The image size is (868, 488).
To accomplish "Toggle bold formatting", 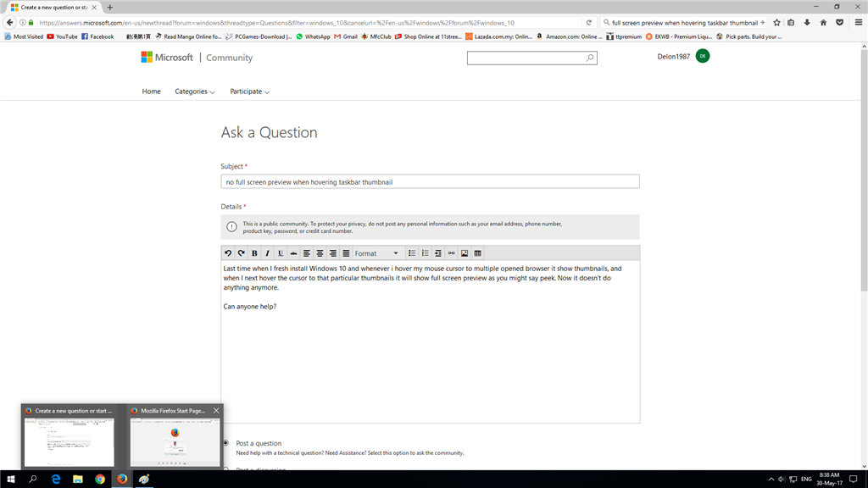I will (x=254, y=253).
